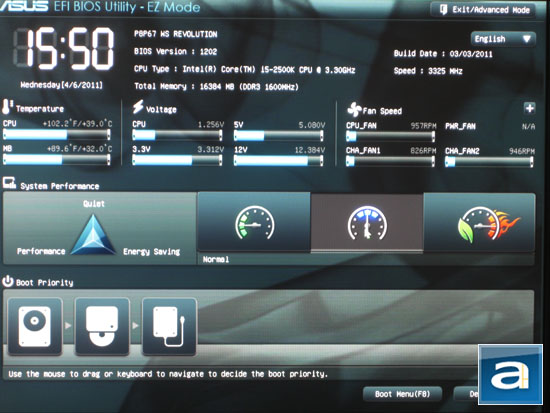Open Exit/Advanced Mode

484,10
